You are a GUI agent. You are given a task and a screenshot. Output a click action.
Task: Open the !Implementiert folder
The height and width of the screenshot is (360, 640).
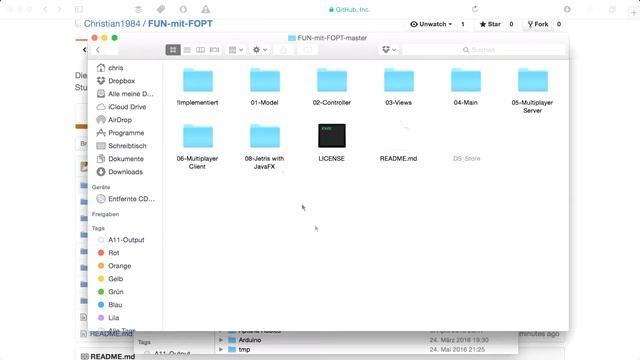click(x=198, y=80)
